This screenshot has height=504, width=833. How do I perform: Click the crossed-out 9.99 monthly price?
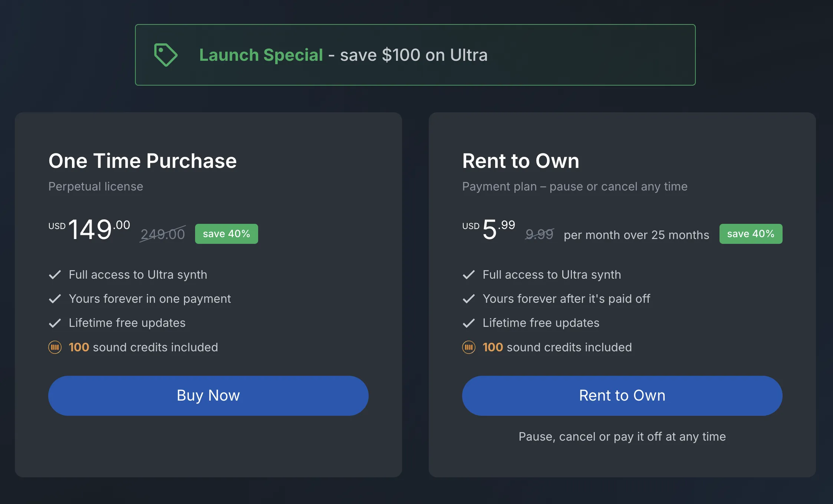(x=540, y=234)
